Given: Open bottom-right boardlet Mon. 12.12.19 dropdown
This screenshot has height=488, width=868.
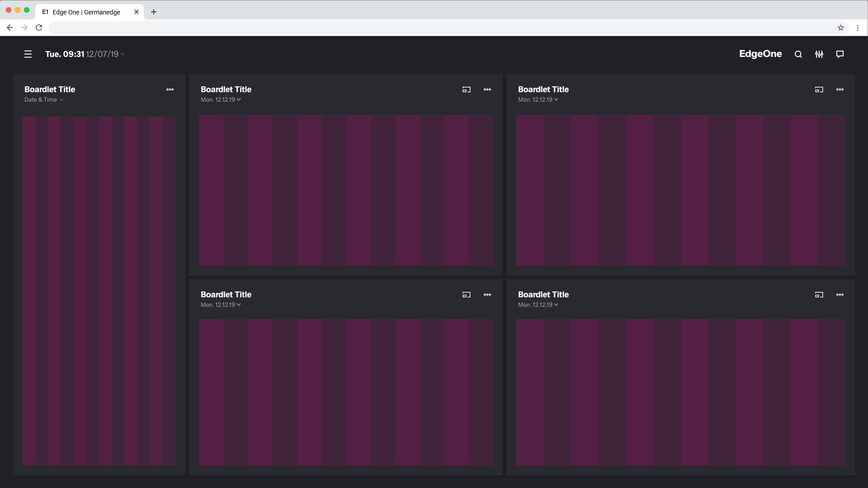Looking at the screenshot, I should click(538, 305).
